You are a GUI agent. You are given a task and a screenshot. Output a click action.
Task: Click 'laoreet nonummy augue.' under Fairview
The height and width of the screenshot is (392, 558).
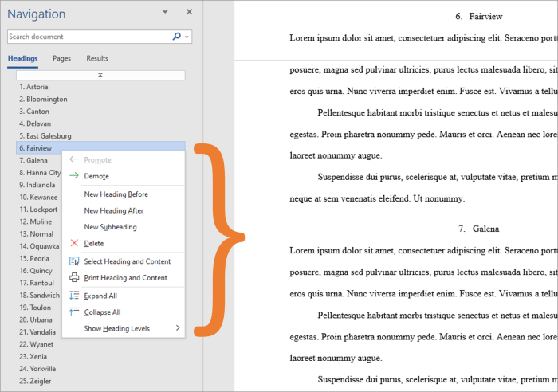click(x=336, y=155)
